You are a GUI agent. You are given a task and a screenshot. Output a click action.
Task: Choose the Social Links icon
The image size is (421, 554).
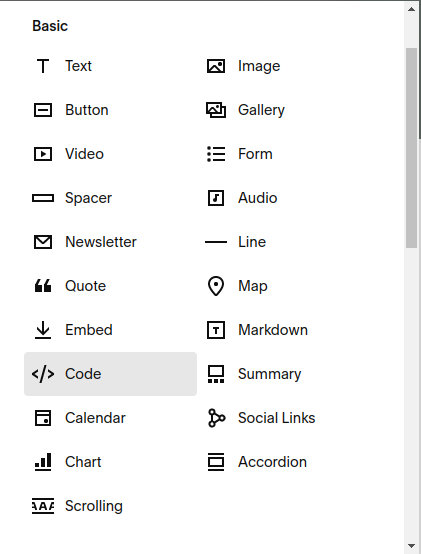click(216, 418)
